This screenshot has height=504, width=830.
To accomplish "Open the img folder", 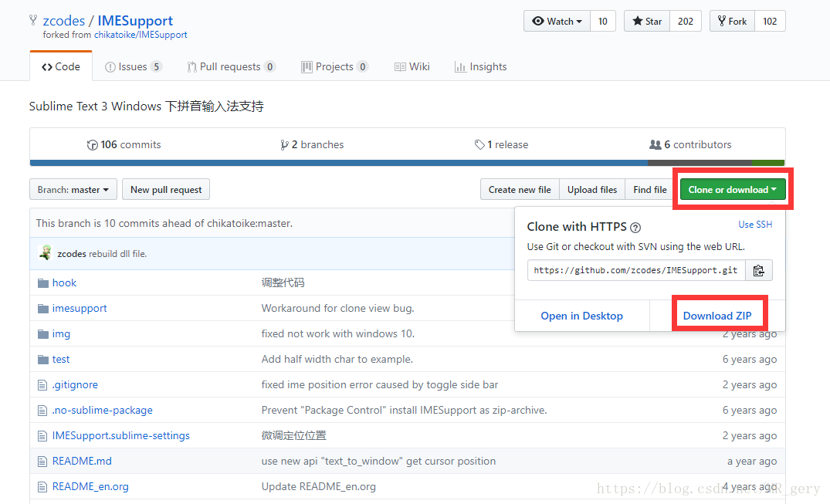I will coord(61,333).
